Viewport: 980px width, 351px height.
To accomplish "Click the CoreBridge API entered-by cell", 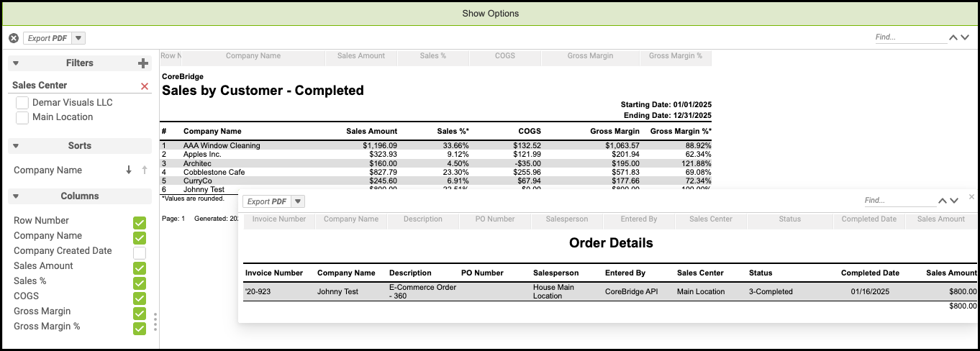I will [x=631, y=292].
